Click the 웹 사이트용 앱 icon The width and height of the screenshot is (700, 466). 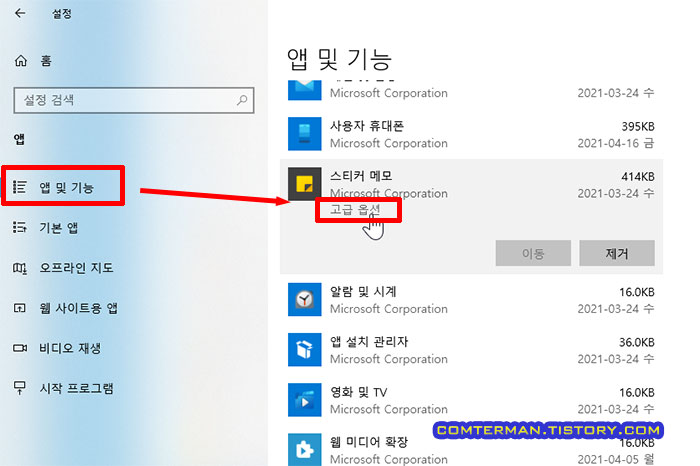[20, 308]
